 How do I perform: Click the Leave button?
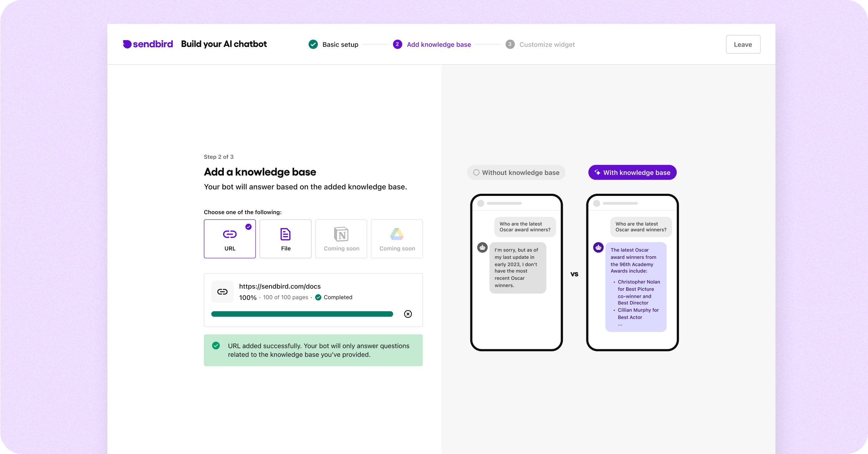[x=743, y=44]
